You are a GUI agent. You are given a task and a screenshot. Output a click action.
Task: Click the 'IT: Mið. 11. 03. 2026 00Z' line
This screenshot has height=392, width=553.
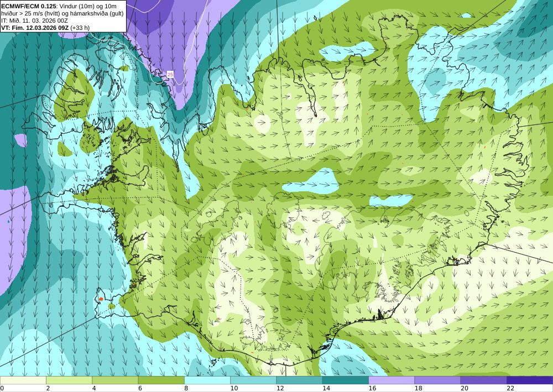[34, 20]
